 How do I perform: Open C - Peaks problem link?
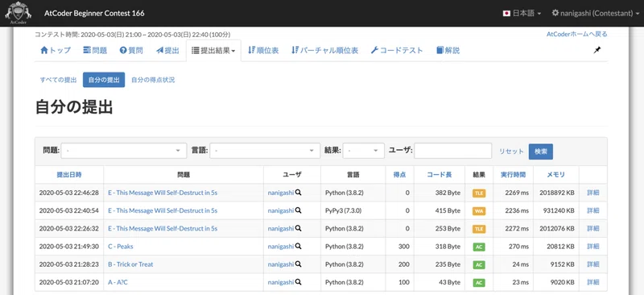point(120,247)
